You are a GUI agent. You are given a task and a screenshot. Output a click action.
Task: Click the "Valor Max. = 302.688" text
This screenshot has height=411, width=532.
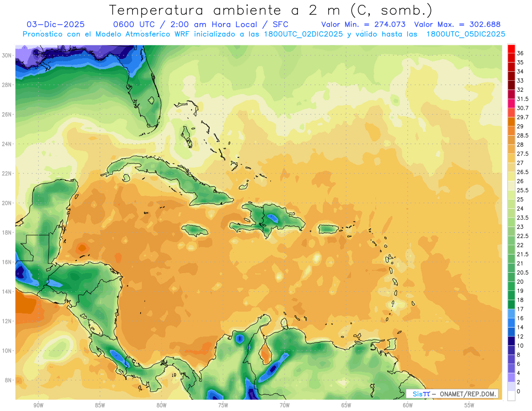coord(457,24)
